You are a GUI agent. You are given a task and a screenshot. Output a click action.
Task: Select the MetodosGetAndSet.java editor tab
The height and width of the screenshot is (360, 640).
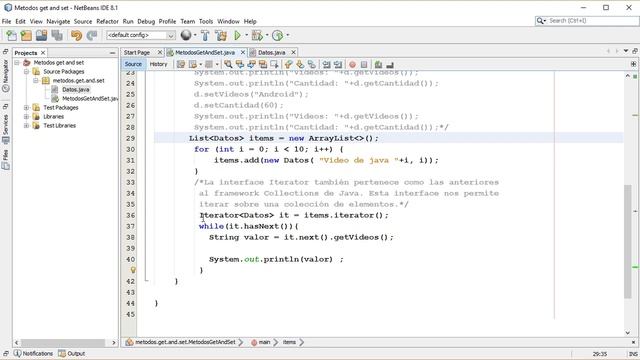pyautogui.click(x=205, y=52)
